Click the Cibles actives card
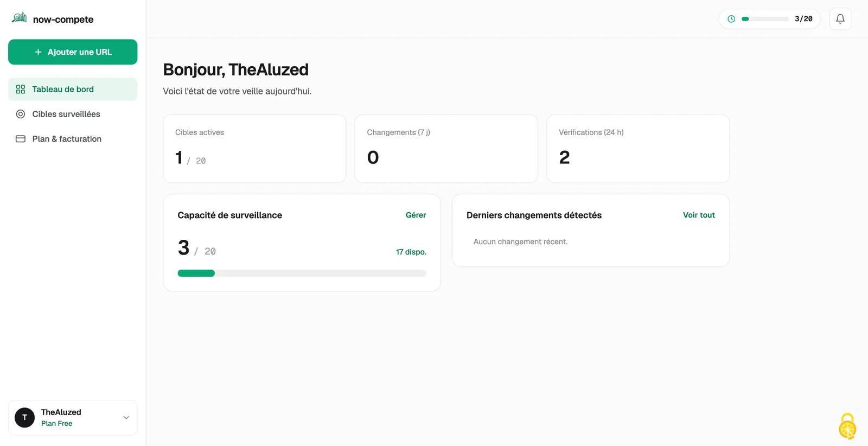This screenshot has width=868, height=446. pyautogui.click(x=254, y=149)
